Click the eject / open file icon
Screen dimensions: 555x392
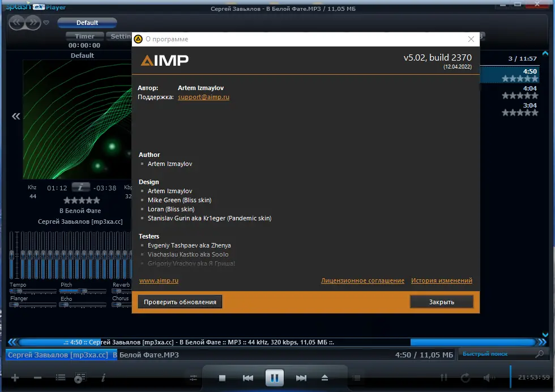click(325, 378)
